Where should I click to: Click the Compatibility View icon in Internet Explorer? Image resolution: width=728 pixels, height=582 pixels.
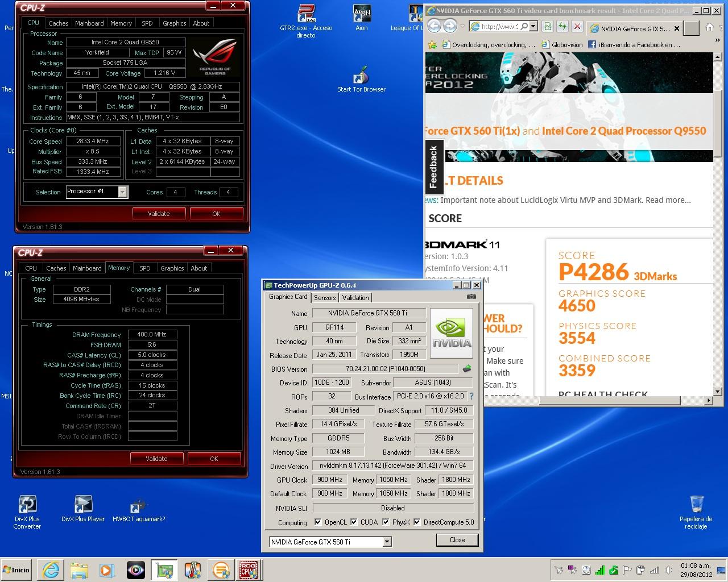[x=548, y=26]
